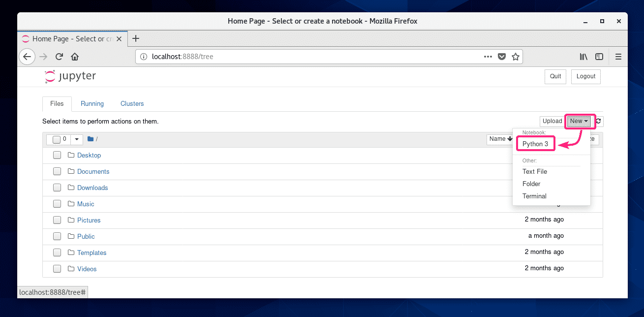The width and height of the screenshot is (644, 317).
Task: Open the New dropdown
Action: [579, 121]
